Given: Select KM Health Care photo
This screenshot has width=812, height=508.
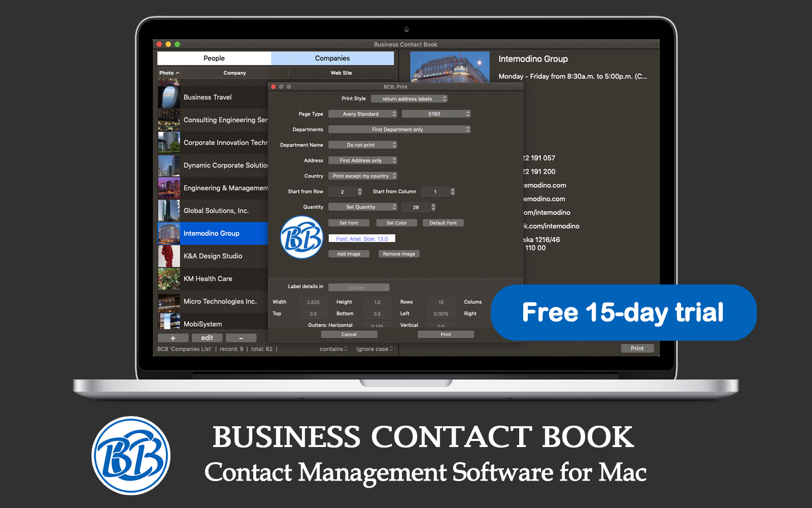Looking at the screenshot, I should click(169, 278).
